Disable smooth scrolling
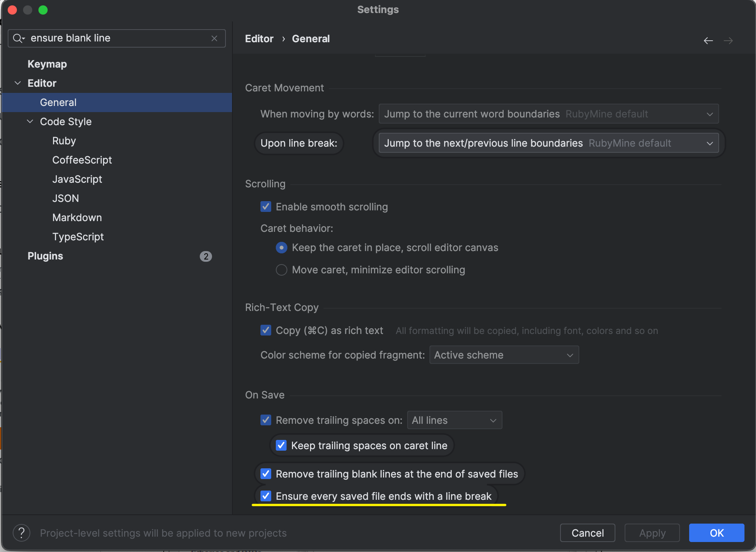 point(265,207)
